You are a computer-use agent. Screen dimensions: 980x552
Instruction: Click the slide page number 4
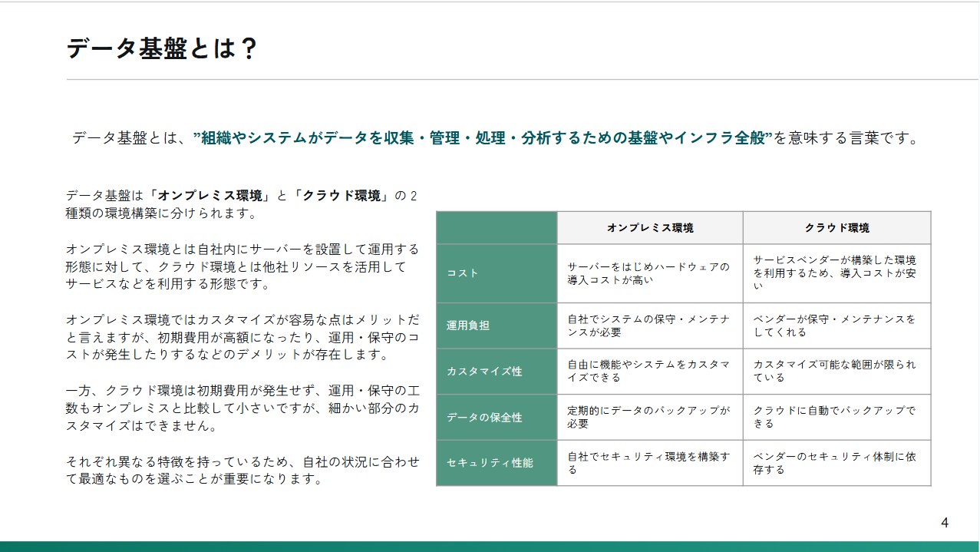tap(944, 523)
